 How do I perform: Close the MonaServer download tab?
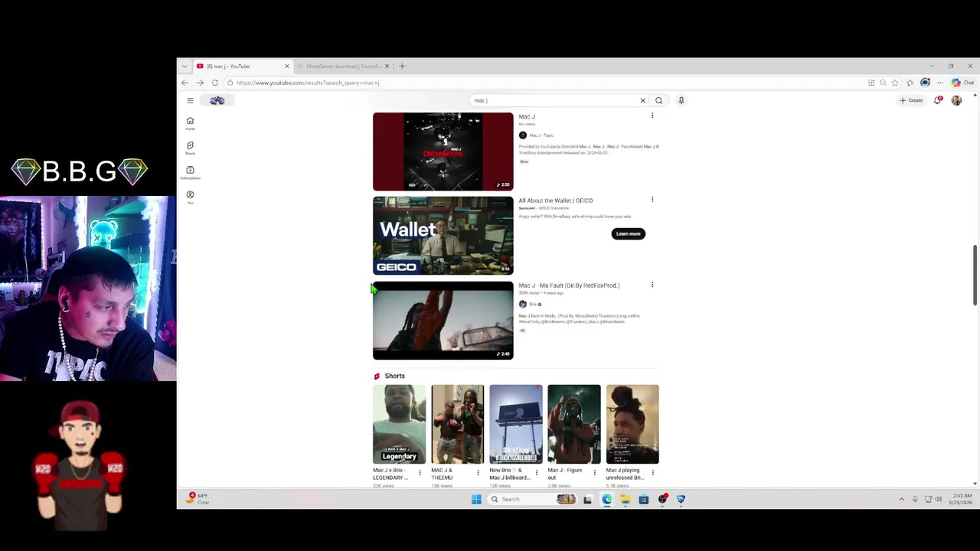tap(387, 66)
